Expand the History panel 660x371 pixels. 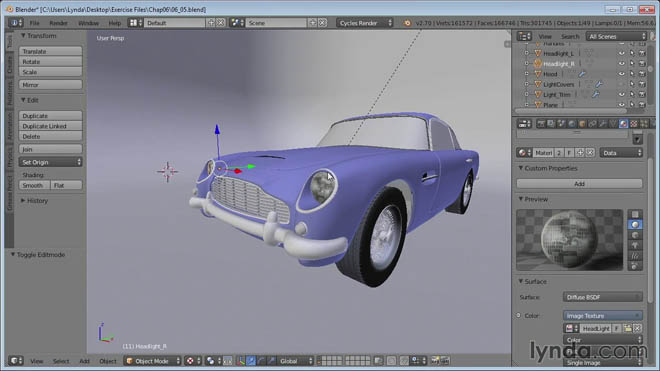[23, 201]
